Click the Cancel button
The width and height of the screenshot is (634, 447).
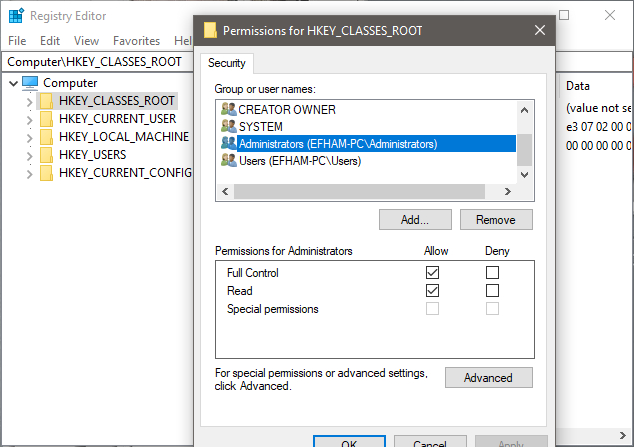tap(430, 441)
